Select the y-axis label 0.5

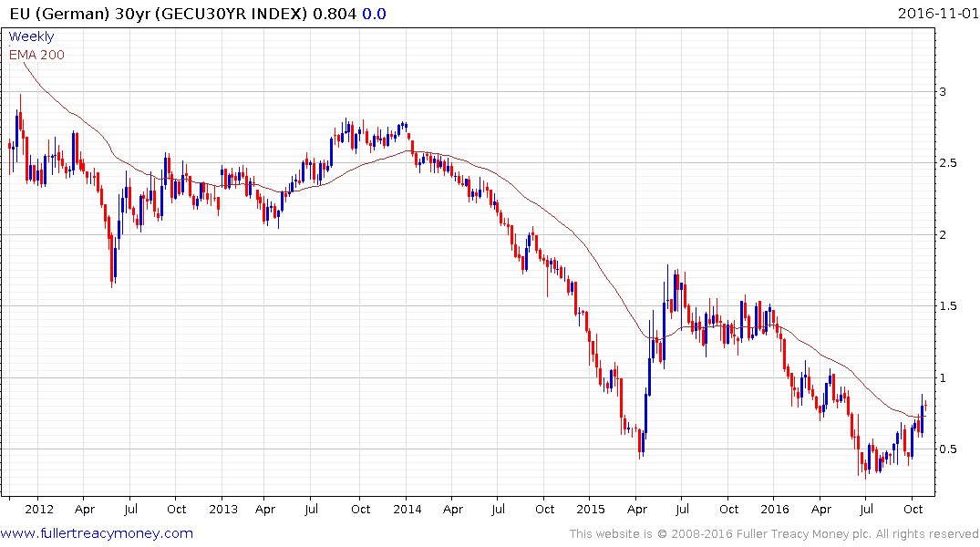coord(948,449)
